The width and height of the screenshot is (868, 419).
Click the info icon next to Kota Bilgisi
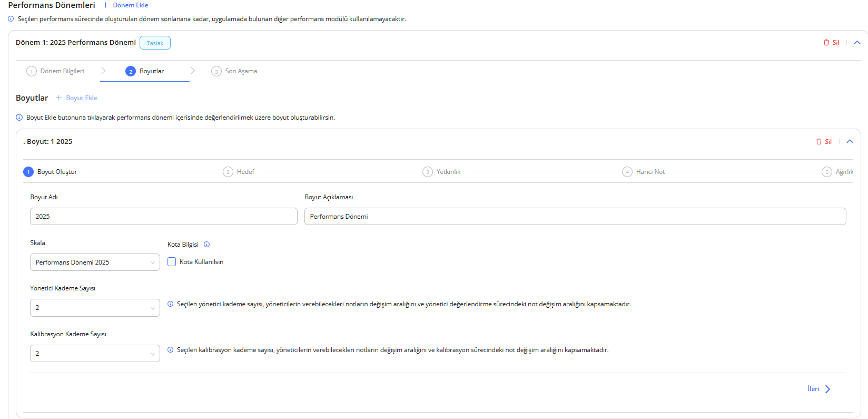click(207, 245)
